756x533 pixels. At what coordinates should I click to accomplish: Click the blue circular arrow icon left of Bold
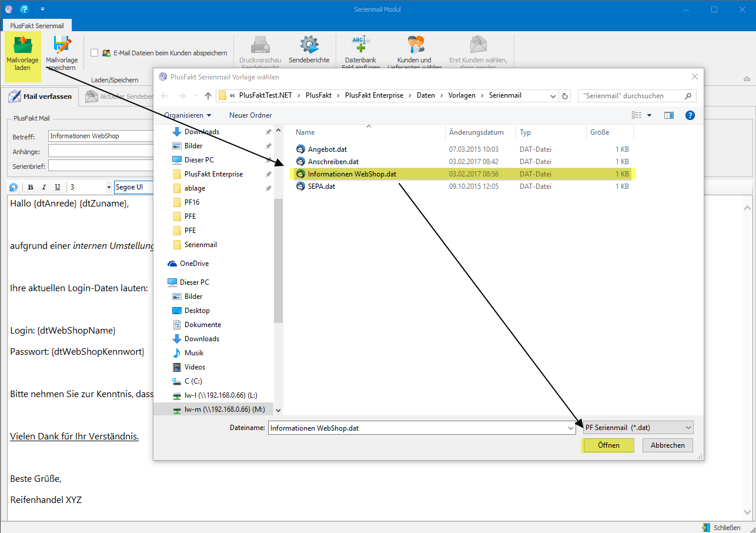pos(14,188)
